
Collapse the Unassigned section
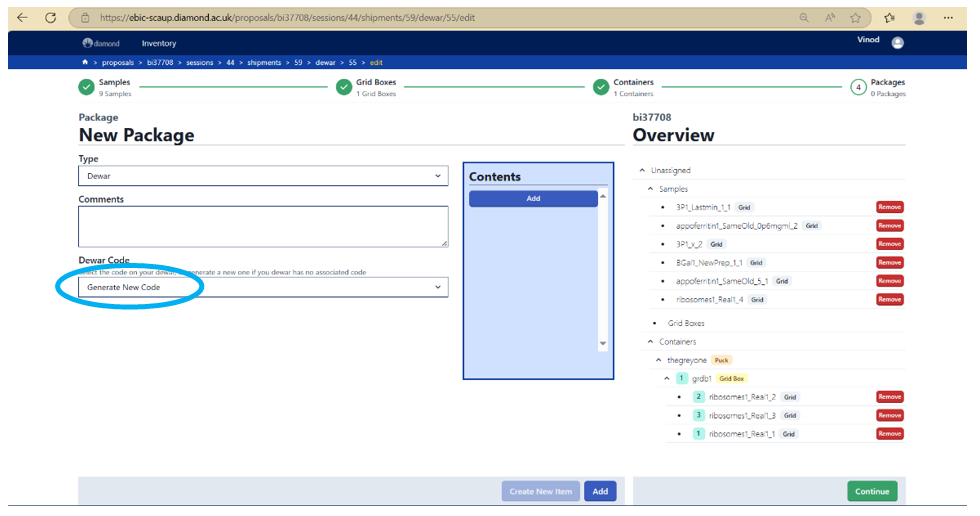[x=642, y=170]
